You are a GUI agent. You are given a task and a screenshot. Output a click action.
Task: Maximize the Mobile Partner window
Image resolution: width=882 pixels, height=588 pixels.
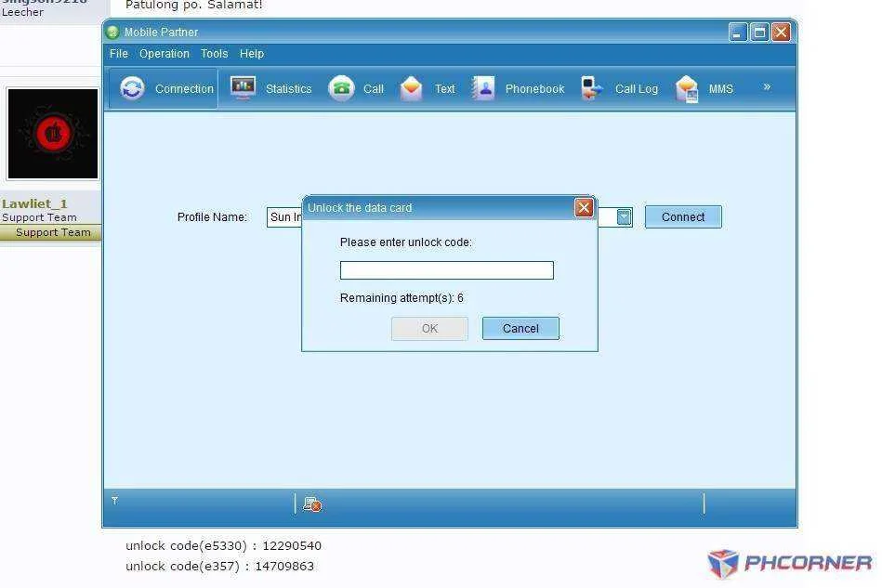[759, 33]
